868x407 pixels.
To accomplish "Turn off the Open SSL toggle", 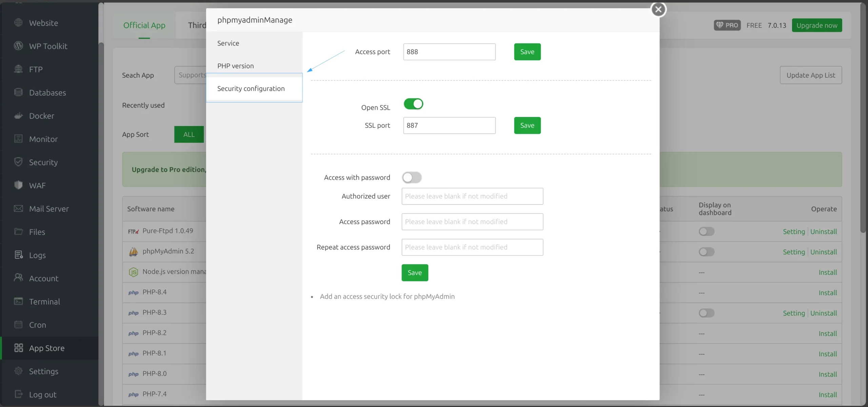I will (x=413, y=104).
